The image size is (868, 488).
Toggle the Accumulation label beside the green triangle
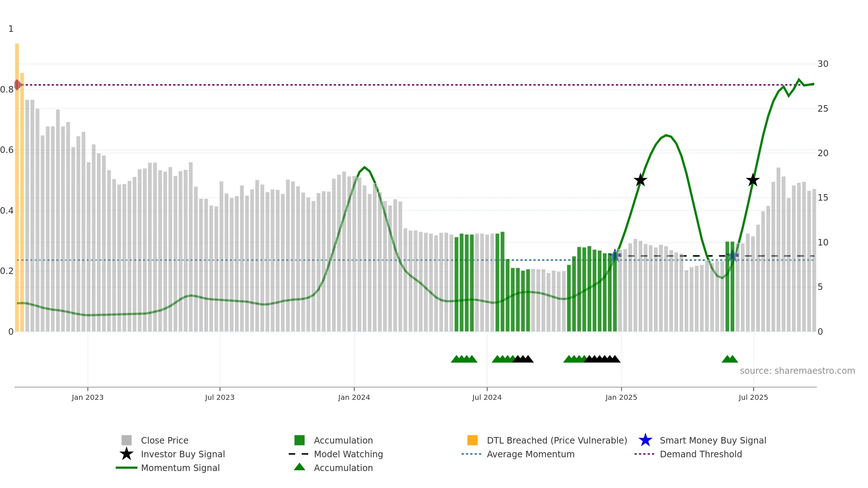pos(343,468)
